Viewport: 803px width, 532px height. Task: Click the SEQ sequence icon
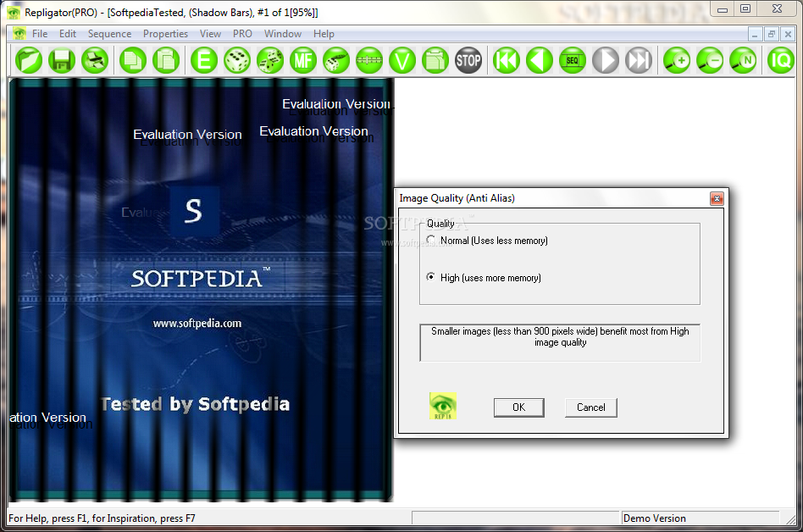(x=573, y=60)
